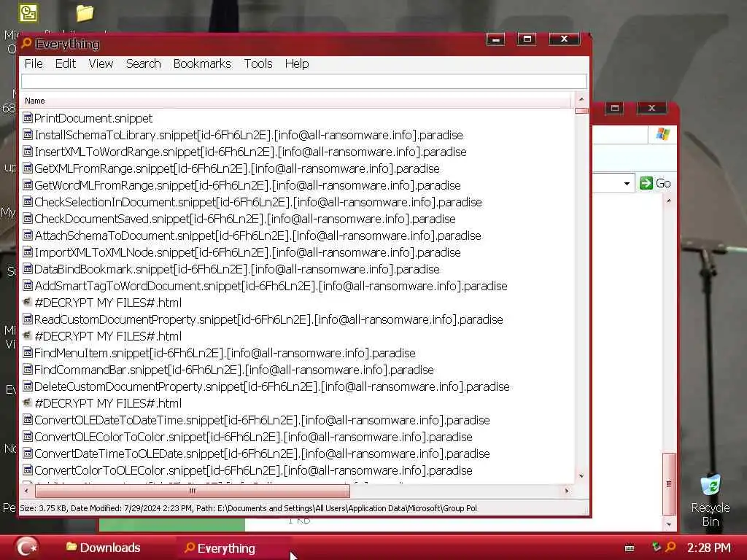Click the Everything tray icon

tap(671, 547)
